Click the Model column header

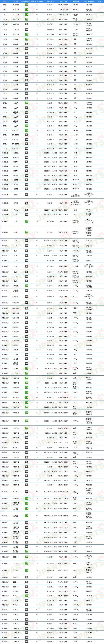tap(16, 1)
